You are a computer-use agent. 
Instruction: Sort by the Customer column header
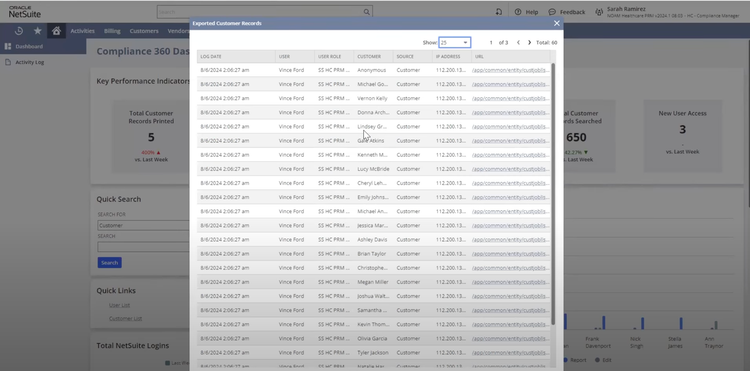pyautogui.click(x=369, y=56)
